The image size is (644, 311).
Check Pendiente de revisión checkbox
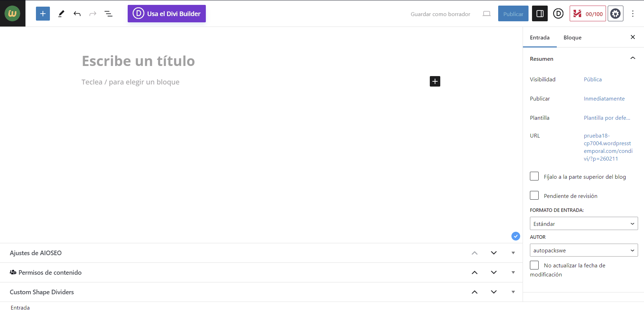534,195
